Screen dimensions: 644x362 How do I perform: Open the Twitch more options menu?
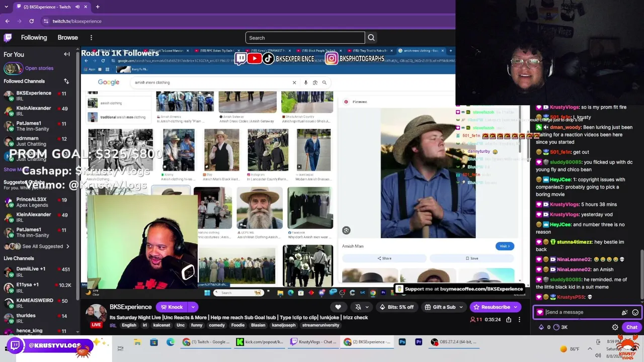pos(91,38)
